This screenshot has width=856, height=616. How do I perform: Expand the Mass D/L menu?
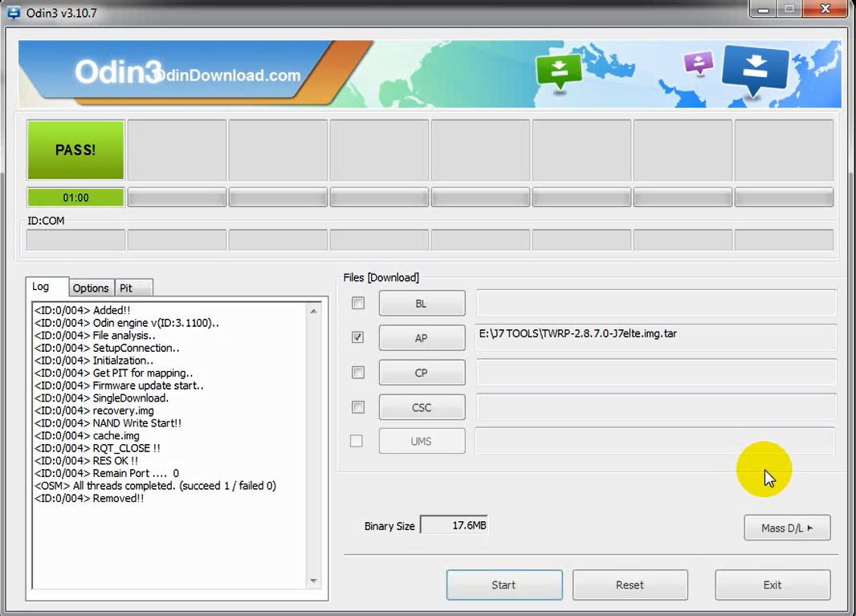coord(787,528)
